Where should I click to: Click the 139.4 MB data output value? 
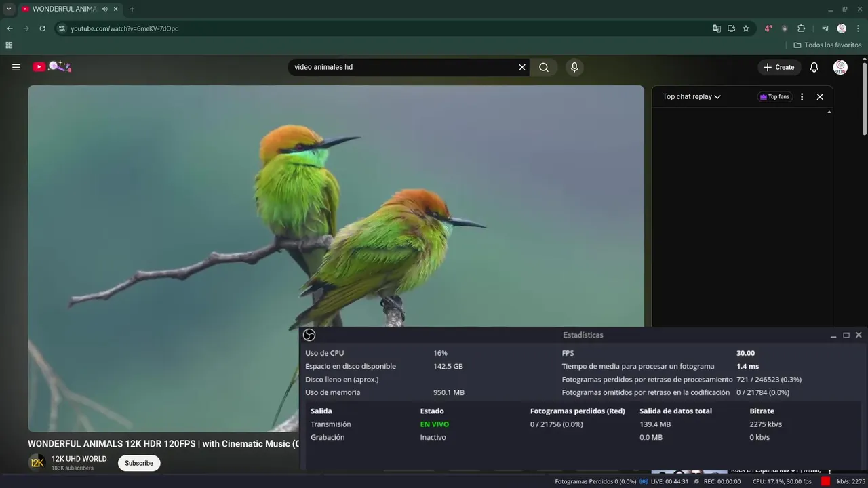pyautogui.click(x=655, y=424)
